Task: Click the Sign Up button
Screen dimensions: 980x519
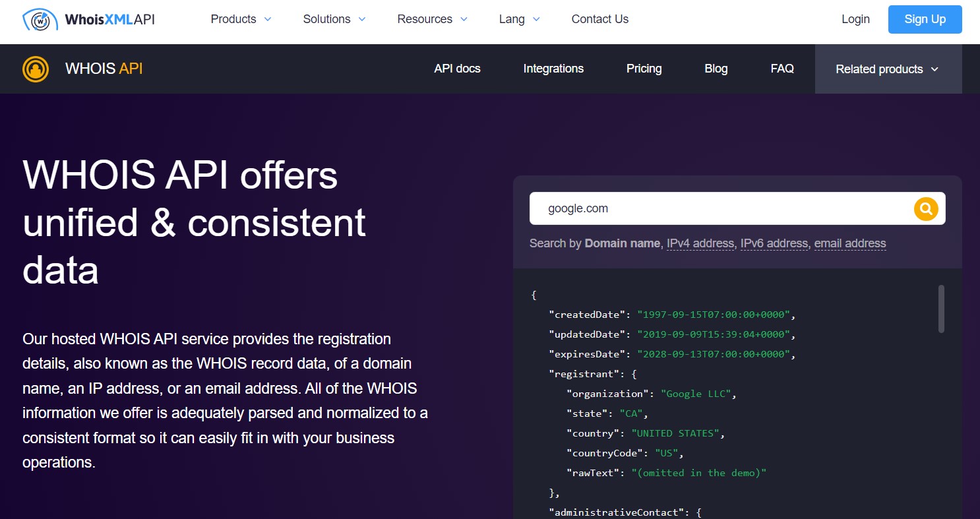Action: (925, 19)
